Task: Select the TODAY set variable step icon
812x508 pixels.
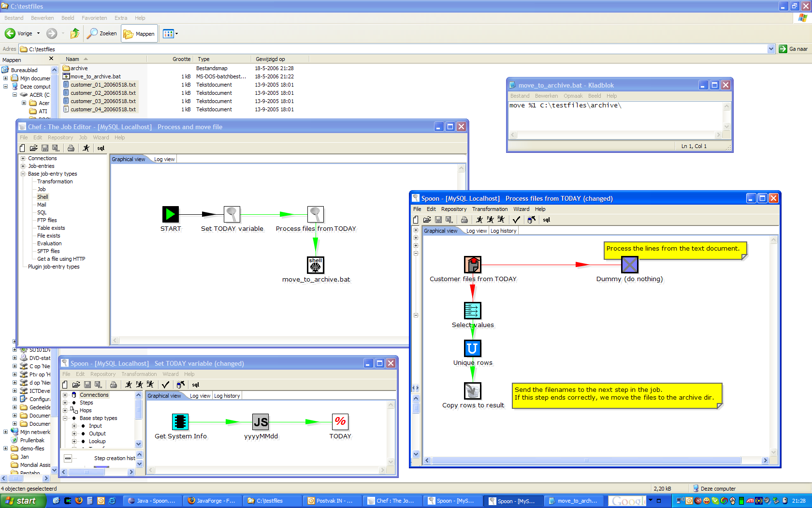Action: [340, 422]
